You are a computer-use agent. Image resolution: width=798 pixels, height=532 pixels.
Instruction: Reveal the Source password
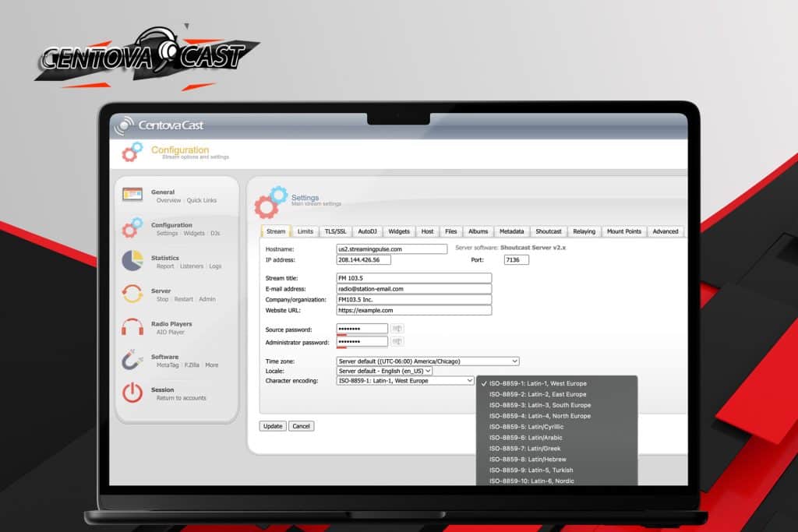point(397,328)
